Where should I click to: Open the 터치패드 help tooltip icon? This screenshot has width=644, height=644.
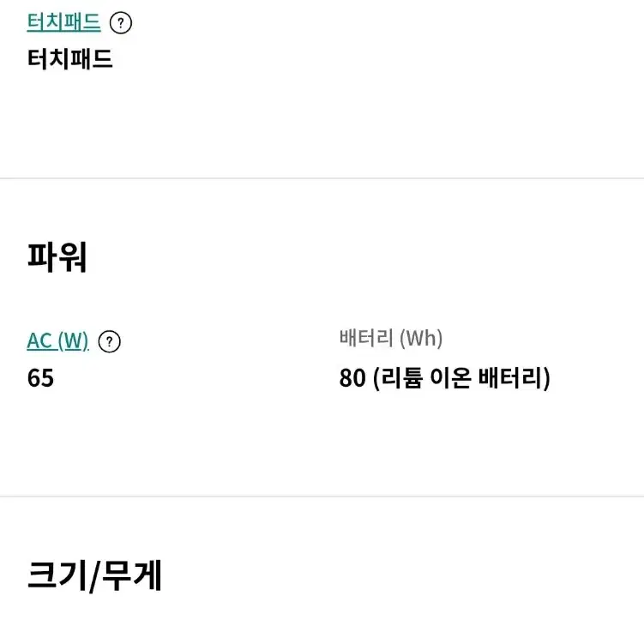tap(121, 22)
